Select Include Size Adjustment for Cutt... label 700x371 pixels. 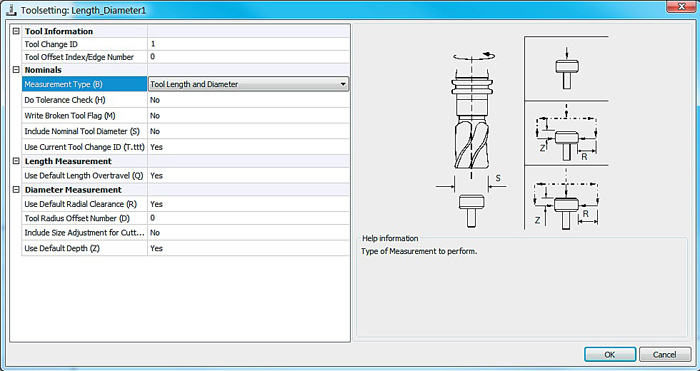84,233
